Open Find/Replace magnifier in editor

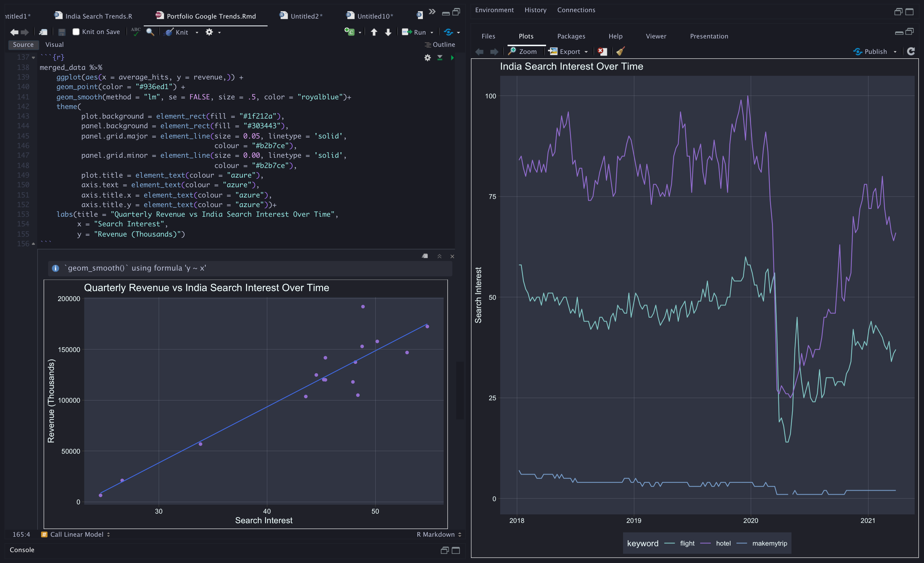(150, 32)
